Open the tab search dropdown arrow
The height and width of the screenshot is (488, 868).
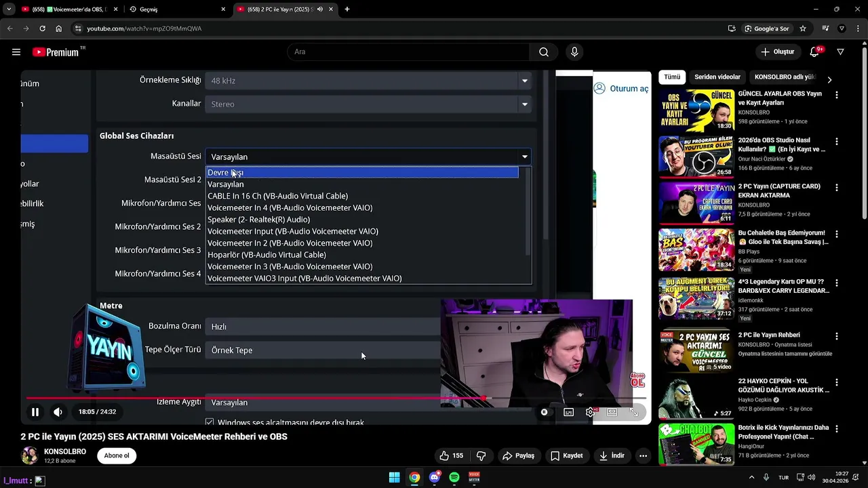[x=9, y=9]
